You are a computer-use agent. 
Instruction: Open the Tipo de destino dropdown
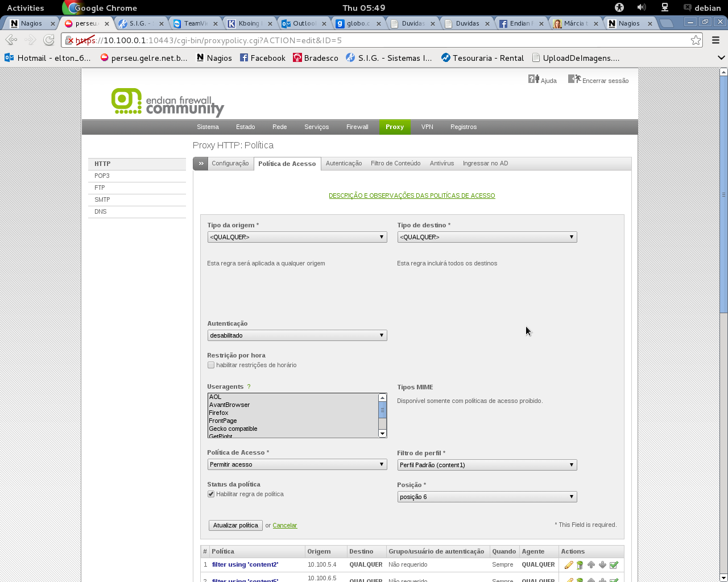point(487,237)
